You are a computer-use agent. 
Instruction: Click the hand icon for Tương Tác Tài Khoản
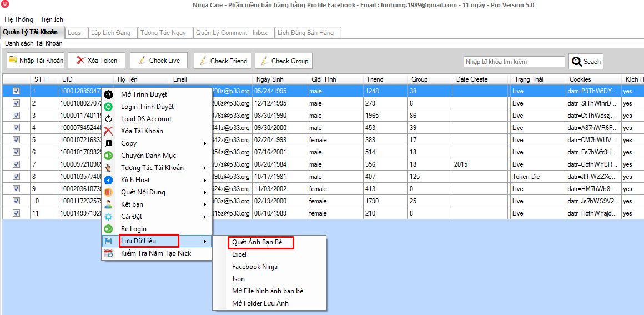coord(108,168)
